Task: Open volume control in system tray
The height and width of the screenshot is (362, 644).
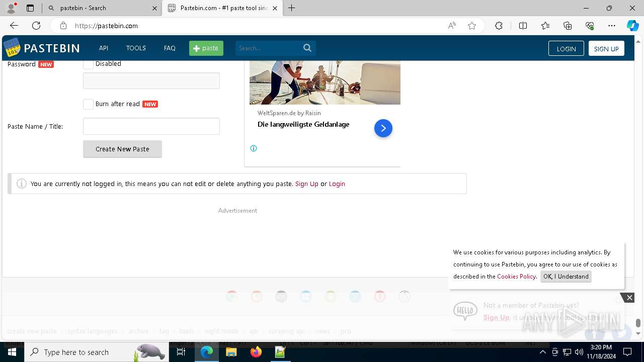Action: (x=579, y=352)
